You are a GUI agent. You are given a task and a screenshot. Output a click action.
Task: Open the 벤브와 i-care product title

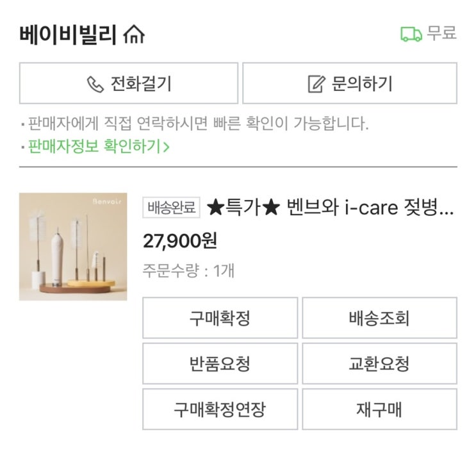click(330, 208)
